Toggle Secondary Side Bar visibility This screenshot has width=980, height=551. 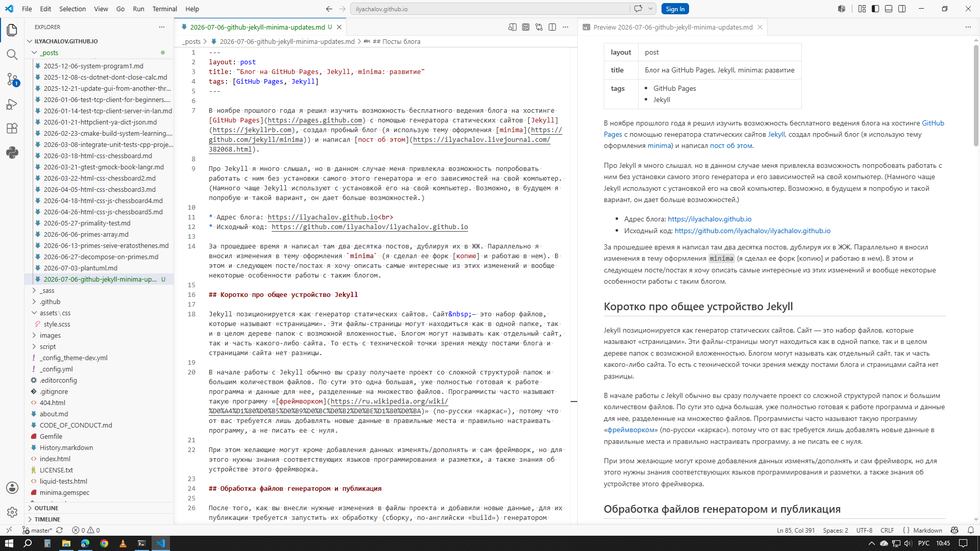[x=902, y=9]
